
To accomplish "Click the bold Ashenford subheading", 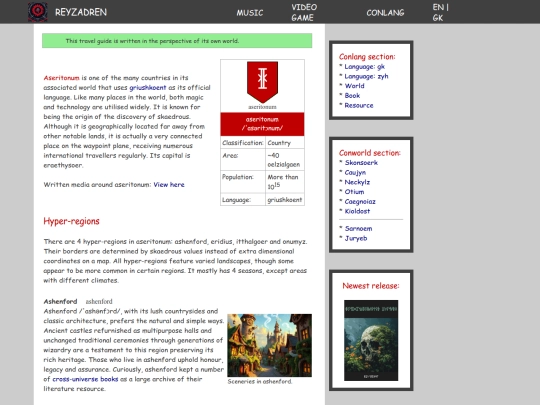I will click(x=60, y=302).
